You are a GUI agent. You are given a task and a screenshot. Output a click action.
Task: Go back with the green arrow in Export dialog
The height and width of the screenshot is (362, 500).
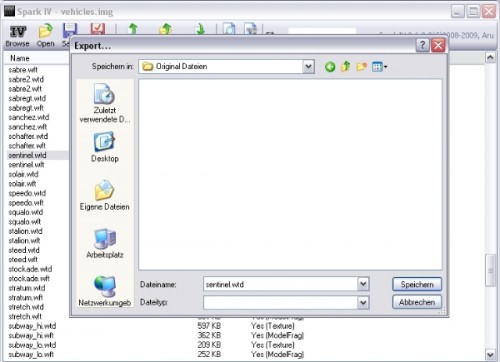point(330,67)
